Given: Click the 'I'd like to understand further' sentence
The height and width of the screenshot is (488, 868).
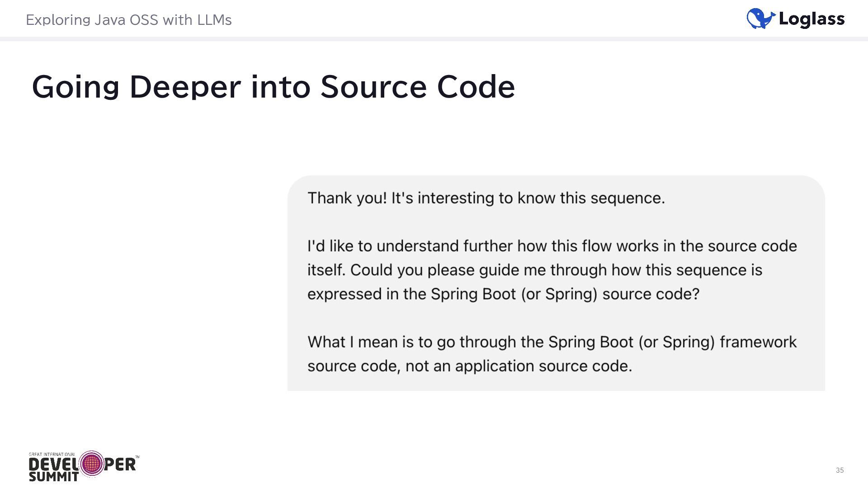Looking at the screenshot, I should (x=552, y=246).
